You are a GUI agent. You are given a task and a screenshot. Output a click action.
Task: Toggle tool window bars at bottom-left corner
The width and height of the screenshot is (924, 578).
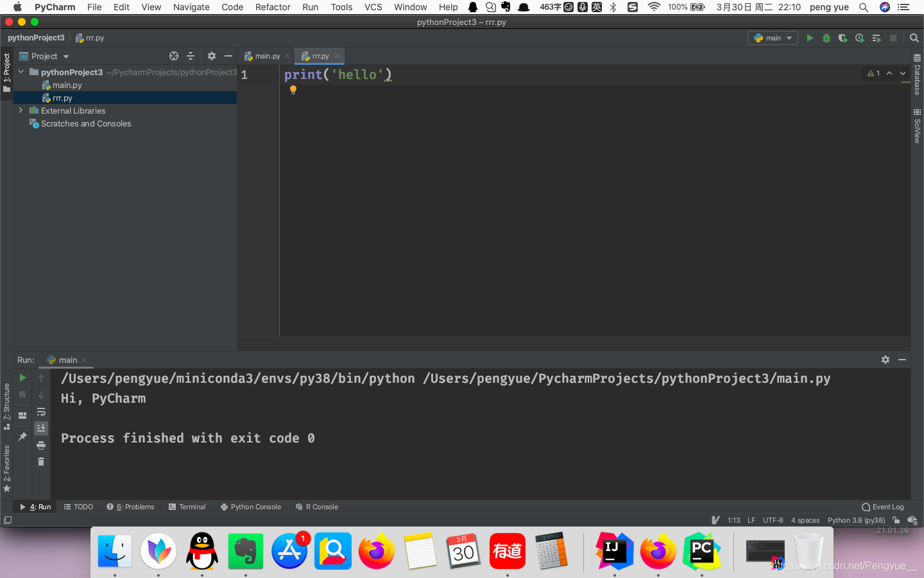click(8, 520)
